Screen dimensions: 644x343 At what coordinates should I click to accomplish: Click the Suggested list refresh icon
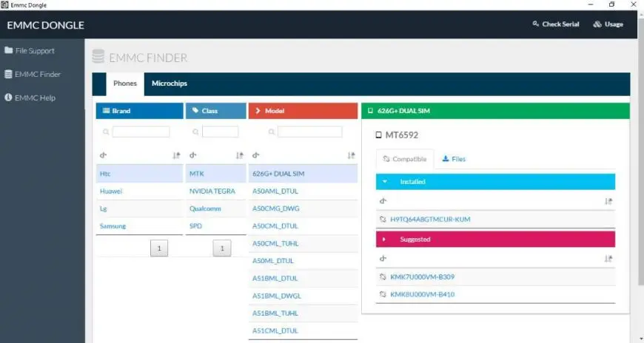(383, 259)
